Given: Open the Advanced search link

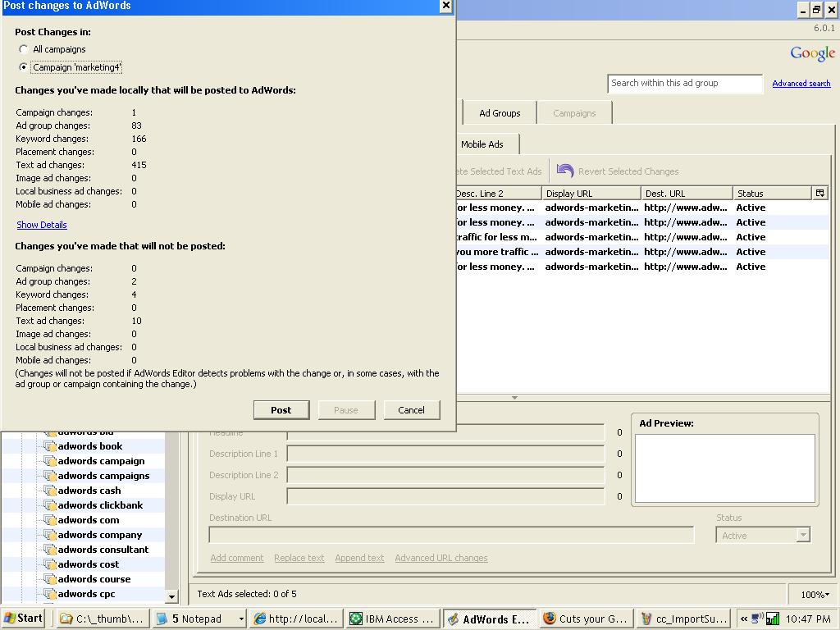Looking at the screenshot, I should [x=801, y=84].
